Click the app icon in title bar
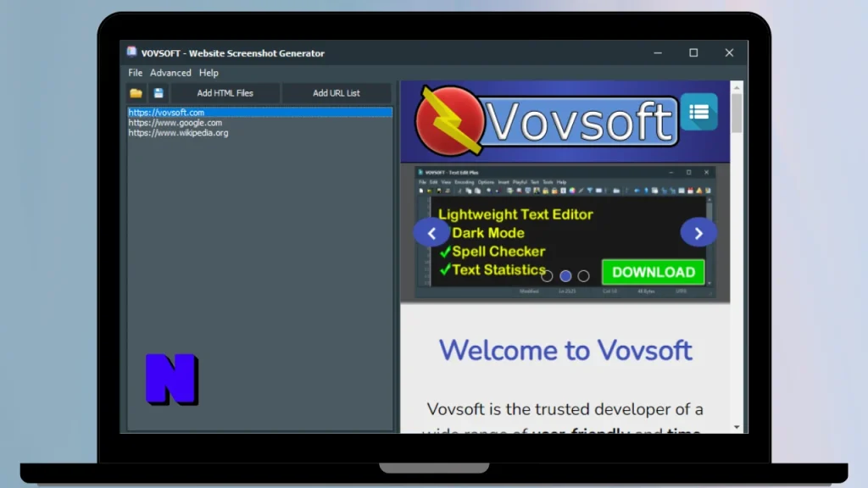Image resolution: width=868 pixels, height=488 pixels. coord(131,52)
